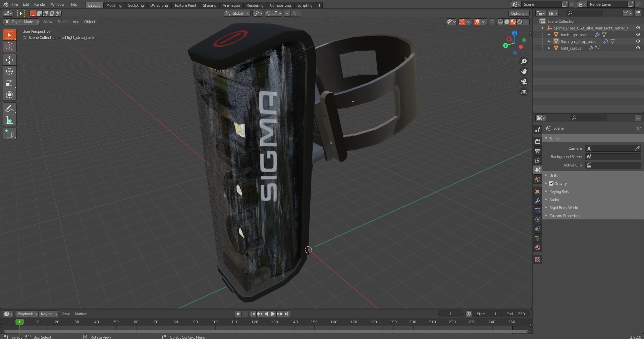644x339 pixels.
Task: Switch to Modeling workspace tab
Action: click(x=114, y=5)
